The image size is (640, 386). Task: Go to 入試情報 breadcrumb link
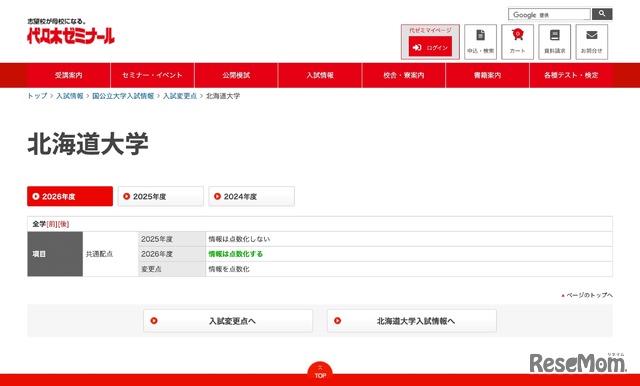[70, 96]
